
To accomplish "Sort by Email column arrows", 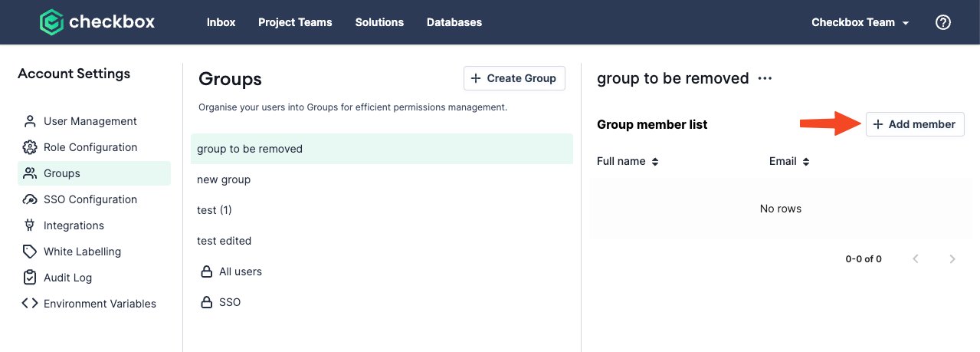I will coord(806,162).
